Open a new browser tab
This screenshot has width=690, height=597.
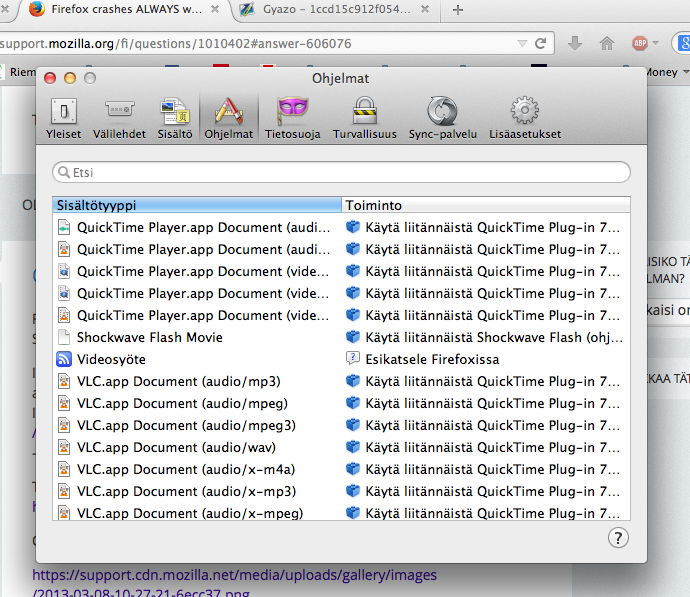coord(458,10)
